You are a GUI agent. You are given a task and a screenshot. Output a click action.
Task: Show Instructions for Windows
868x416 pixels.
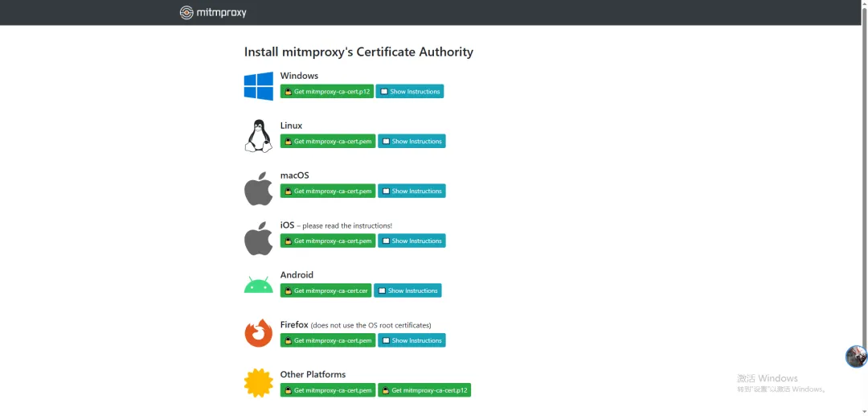pyautogui.click(x=410, y=92)
